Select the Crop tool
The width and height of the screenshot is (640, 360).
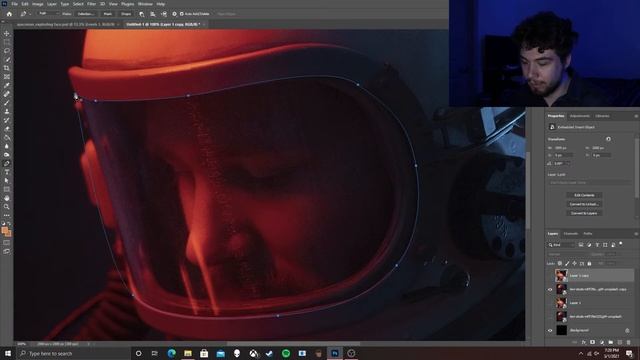click(7, 68)
